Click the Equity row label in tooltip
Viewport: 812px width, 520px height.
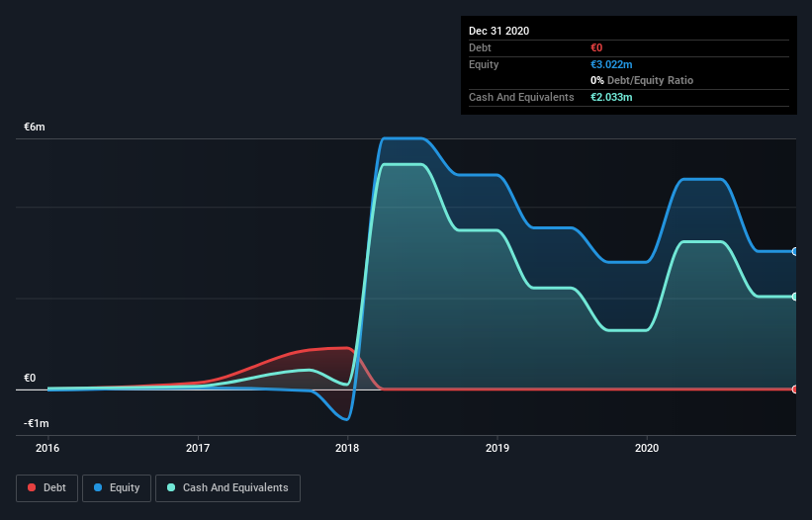coord(484,64)
